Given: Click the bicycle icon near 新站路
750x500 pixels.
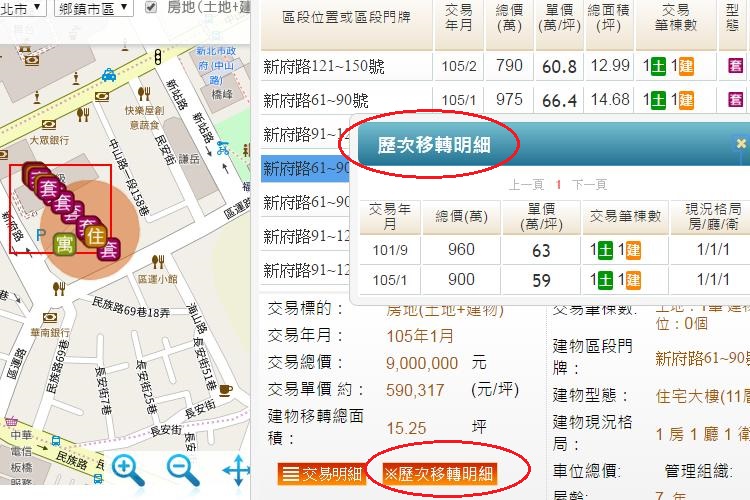Looking at the screenshot, I should pos(222,148).
